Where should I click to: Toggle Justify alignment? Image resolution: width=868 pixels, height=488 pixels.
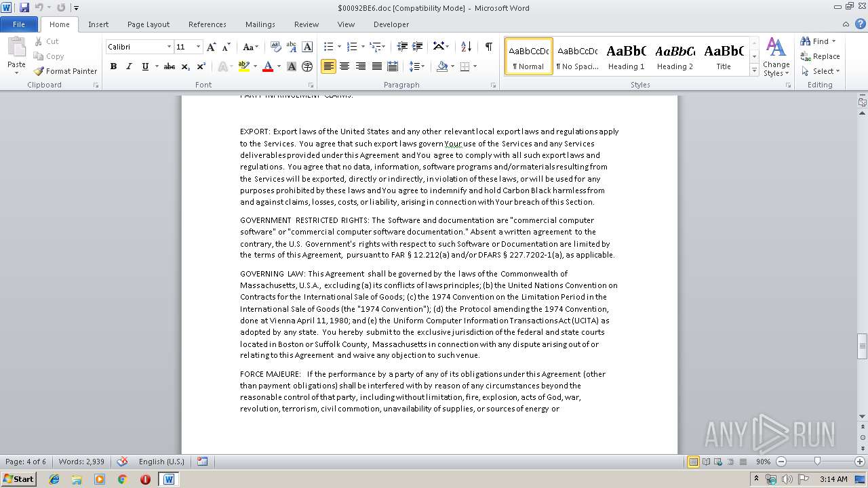[376, 66]
